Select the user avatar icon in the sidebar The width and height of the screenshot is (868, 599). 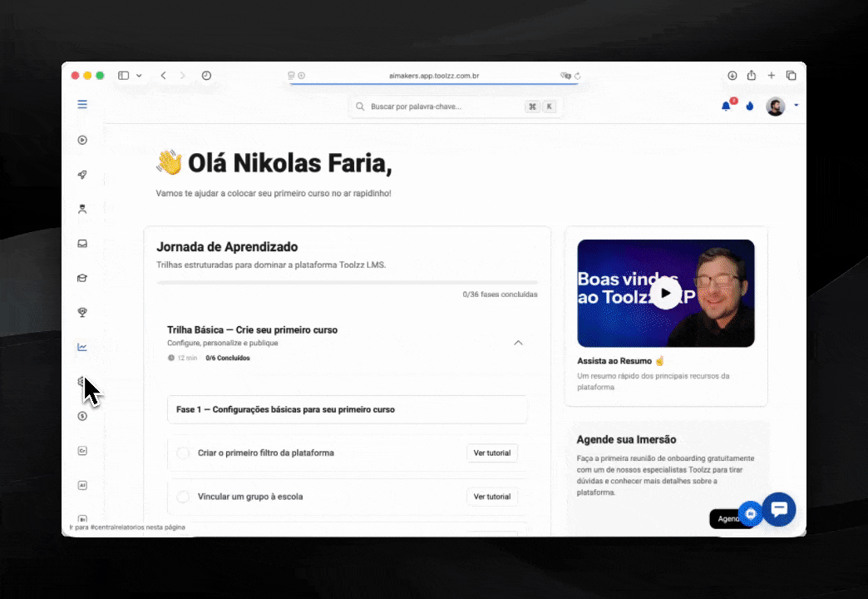(x=82, y=209)
